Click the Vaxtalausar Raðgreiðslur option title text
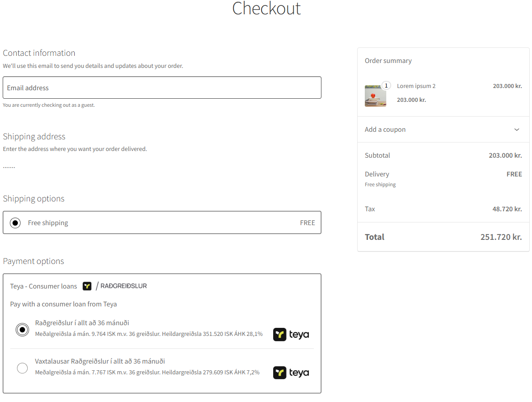Viewport: 532px width, 402px height. tap(100, 361)
